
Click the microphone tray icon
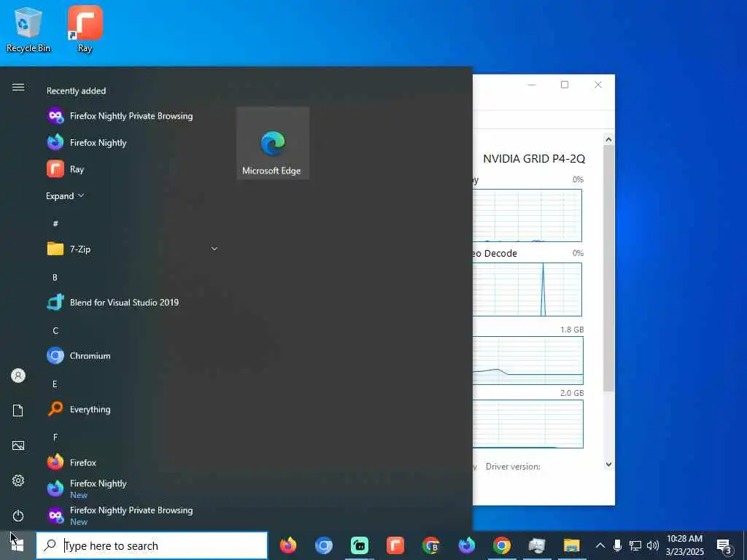tap(617, 545)
